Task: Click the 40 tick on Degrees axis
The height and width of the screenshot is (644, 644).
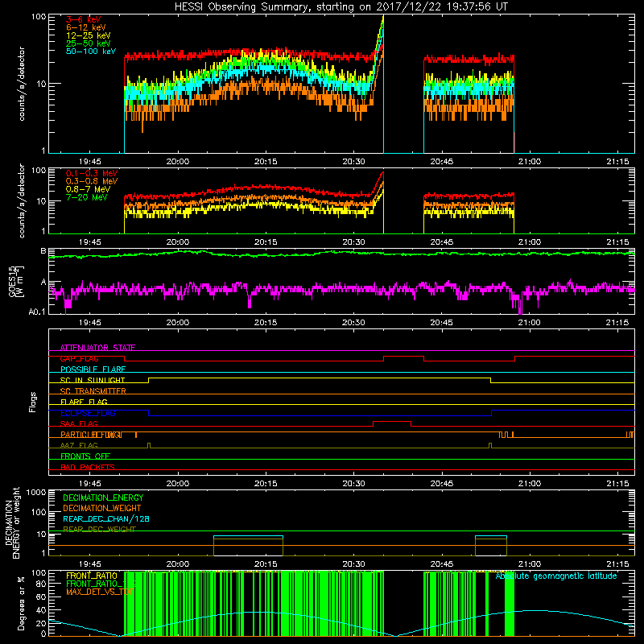Action: tap(41, 611)
